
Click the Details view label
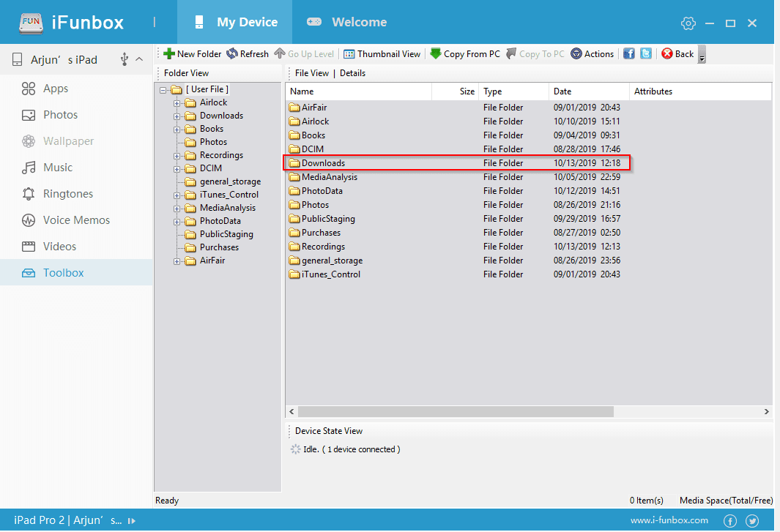[353, 73]
